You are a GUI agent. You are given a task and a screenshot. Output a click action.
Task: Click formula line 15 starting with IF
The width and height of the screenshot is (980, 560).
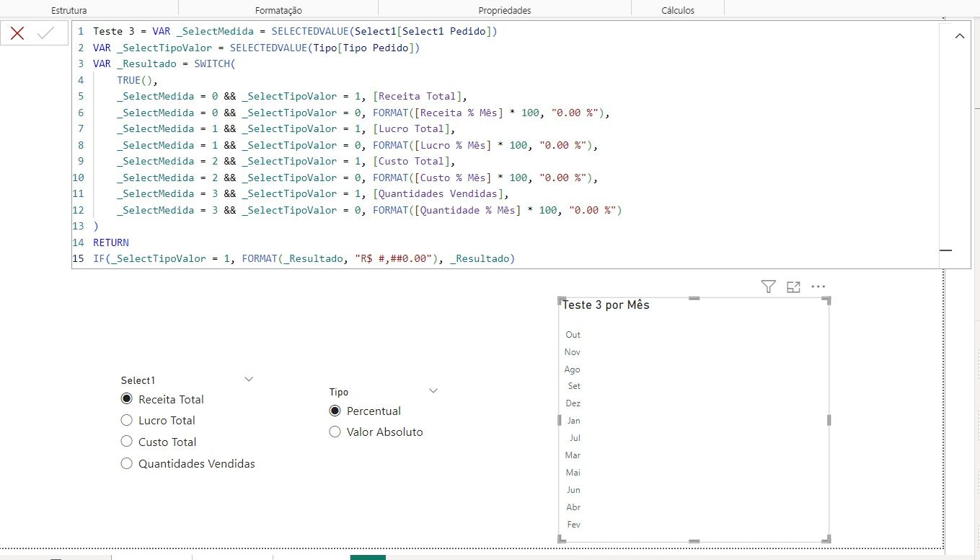tap(304, 258)
